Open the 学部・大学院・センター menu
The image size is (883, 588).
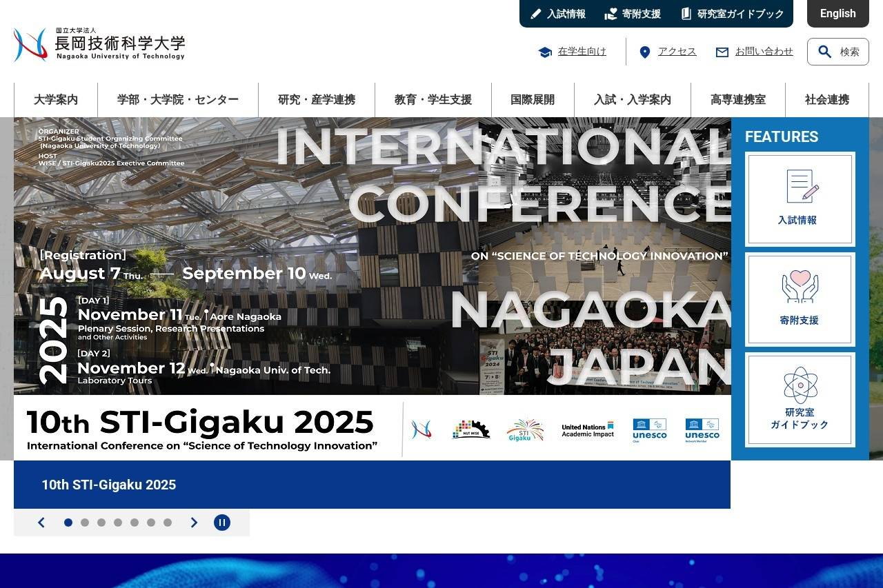(178, 100)
